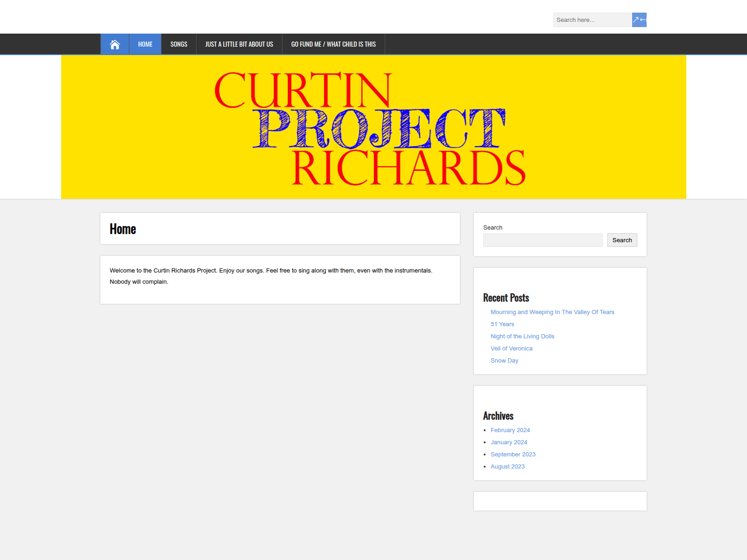Focus the 'Search here...' field at top
The height and width of the screenshot is (560, 747).
click(x=592, y=20)
